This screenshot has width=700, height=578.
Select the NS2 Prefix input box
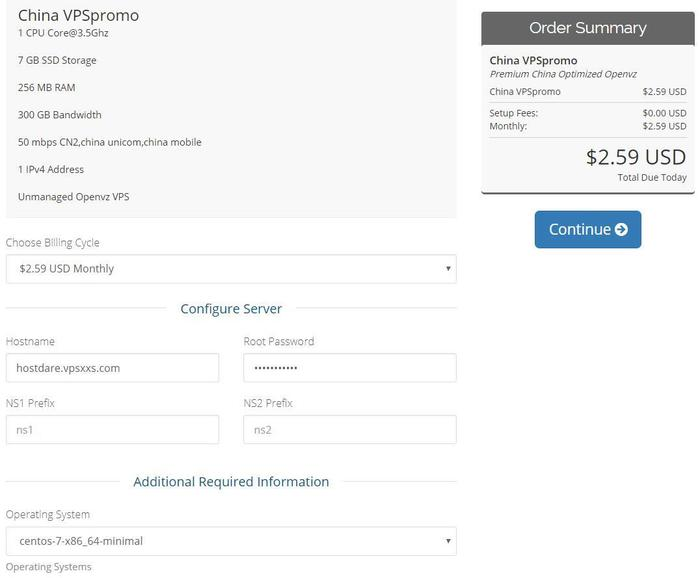[349, 430]
